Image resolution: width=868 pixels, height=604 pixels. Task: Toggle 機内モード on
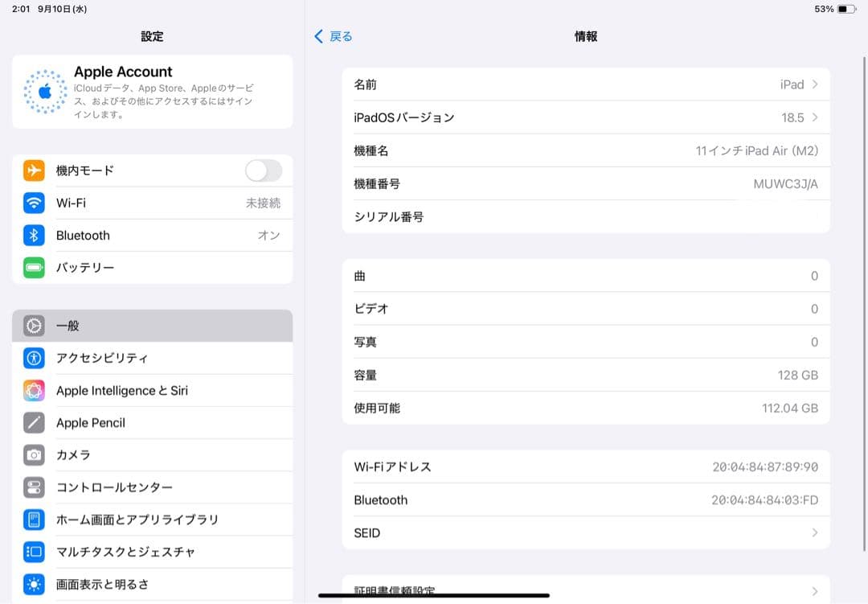(x=263, y=171)
